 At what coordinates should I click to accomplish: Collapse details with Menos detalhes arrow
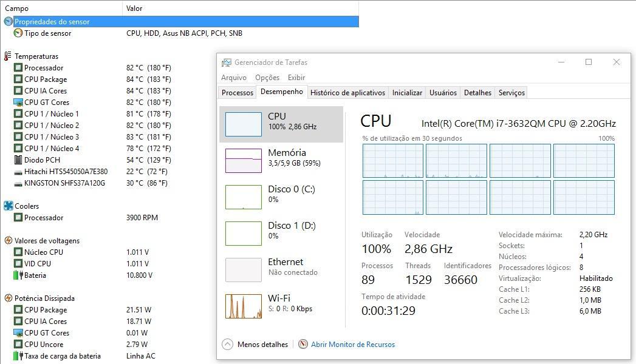point(228,344)
